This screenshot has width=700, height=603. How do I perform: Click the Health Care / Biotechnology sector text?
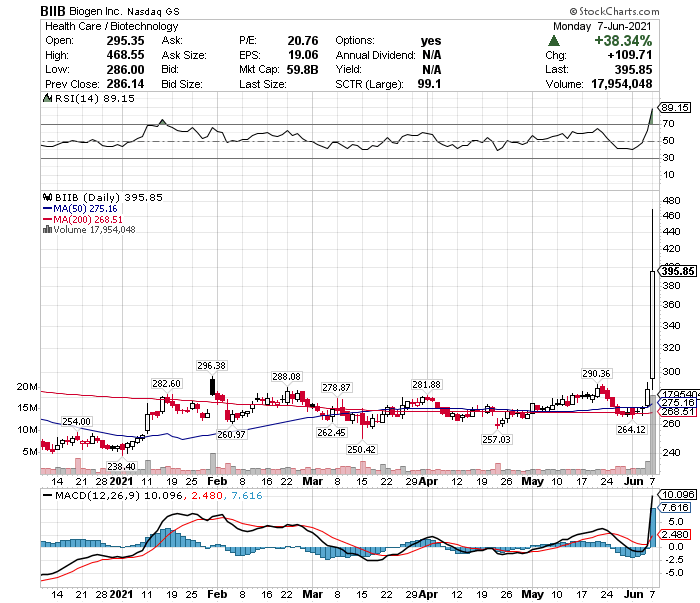click(x=112, y=26)
